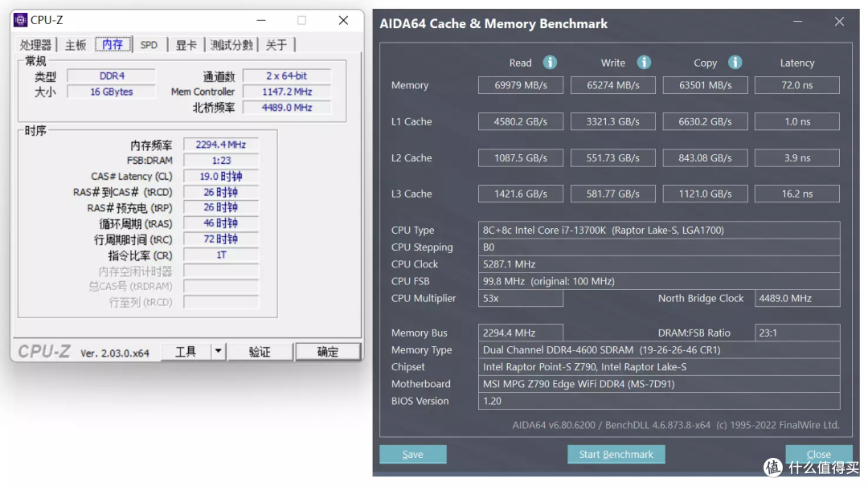This screenshot has height=486, width=868.
Task: Open the 关于 tab
Action: pyautogui.click(x=276, y=45)
